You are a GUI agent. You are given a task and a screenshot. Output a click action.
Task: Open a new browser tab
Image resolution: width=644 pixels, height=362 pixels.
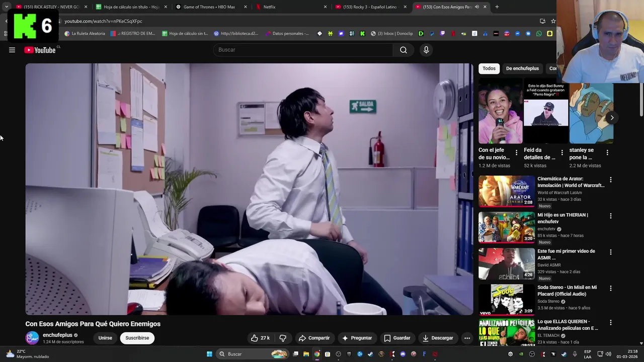tap(497, 7)
